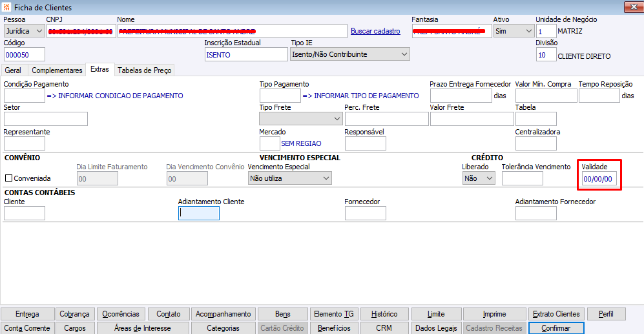Click the Valor Frete field

[472, 119]
